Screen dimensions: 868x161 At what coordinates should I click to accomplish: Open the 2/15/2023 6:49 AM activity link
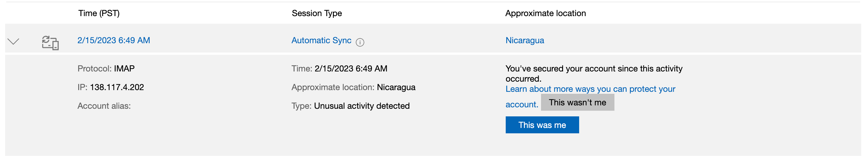114,40
